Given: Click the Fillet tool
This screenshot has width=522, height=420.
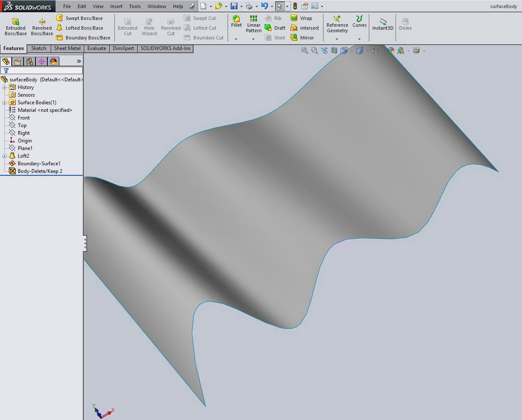Looking at the screenshot, I should click(x=236, y=22).
